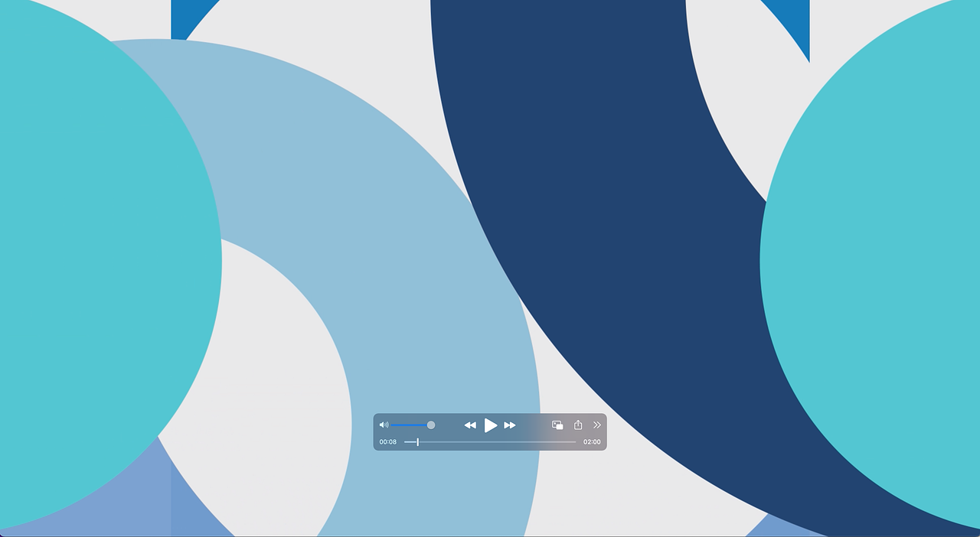Click the volume slider knob
The image size is (980, 537).
[431, 425]
